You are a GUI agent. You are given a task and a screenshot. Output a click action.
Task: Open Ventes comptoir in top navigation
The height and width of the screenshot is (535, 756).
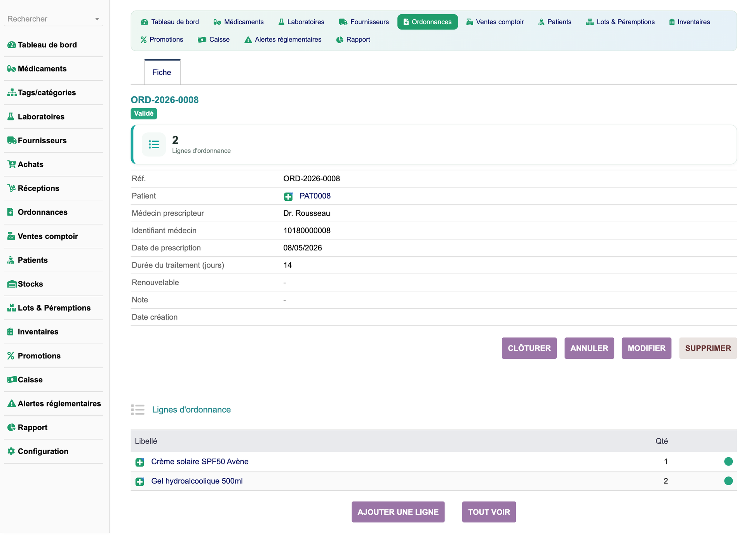coord(495,22)
